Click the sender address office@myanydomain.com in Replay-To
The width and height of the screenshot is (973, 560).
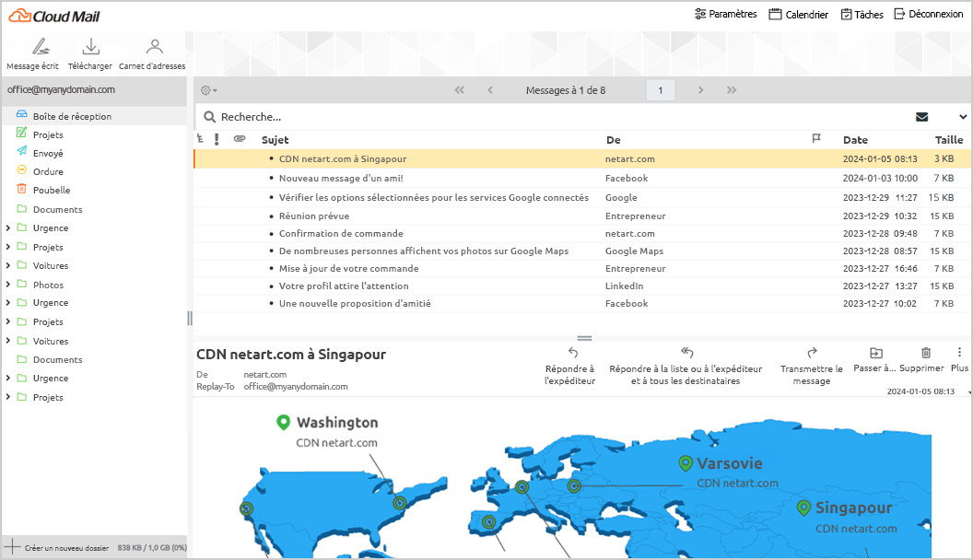[296, 386]
